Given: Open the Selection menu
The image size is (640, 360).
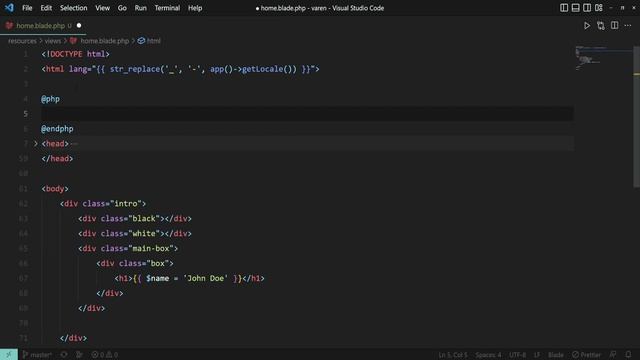Looking at the screenshot, I should (73, 8).
